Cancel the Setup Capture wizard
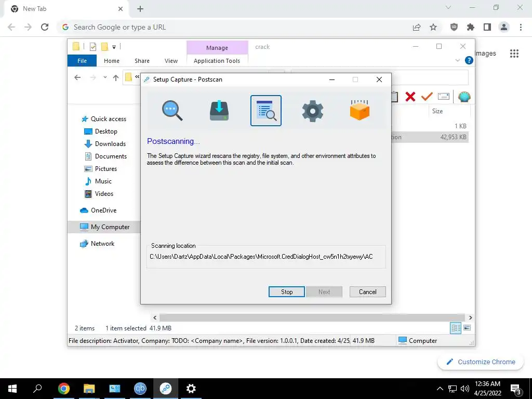Image resolution: width=532 pixels, height=399 pixels. [x=367, y=292]
